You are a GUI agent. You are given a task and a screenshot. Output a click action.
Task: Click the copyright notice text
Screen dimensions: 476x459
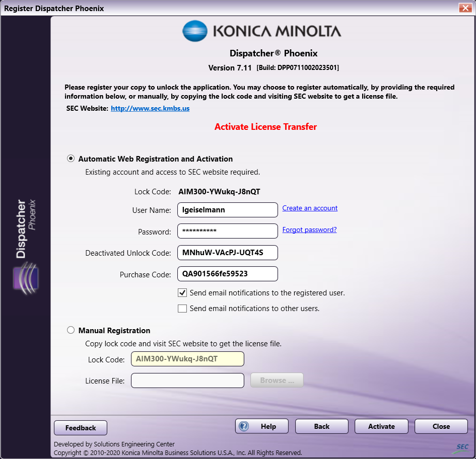[178, 452]
